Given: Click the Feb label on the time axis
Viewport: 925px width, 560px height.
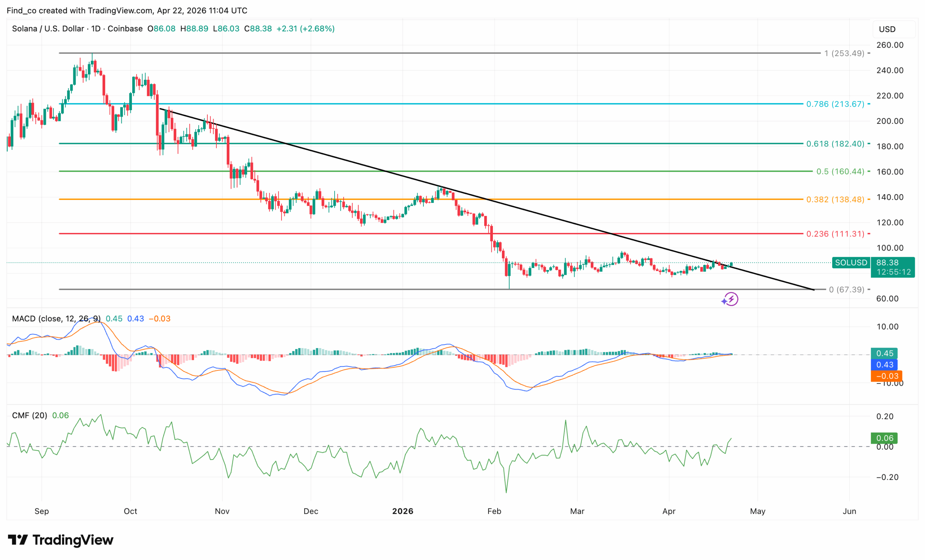Looking at the screenshot, I should coord(494,511).
